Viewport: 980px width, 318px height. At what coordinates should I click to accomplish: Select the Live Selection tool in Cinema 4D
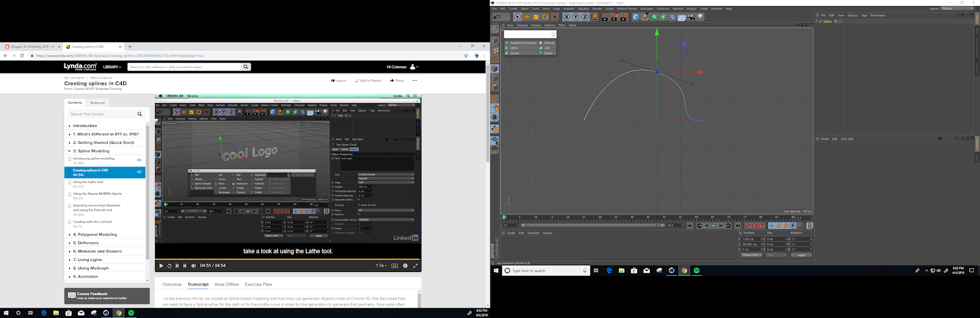518,17
